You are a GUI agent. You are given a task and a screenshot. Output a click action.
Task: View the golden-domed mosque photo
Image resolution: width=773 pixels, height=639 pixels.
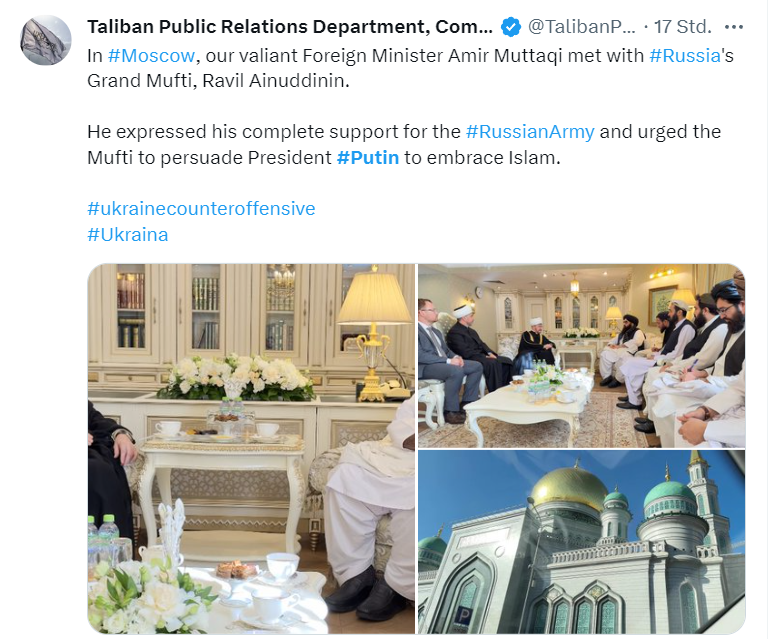coord(582,542)
